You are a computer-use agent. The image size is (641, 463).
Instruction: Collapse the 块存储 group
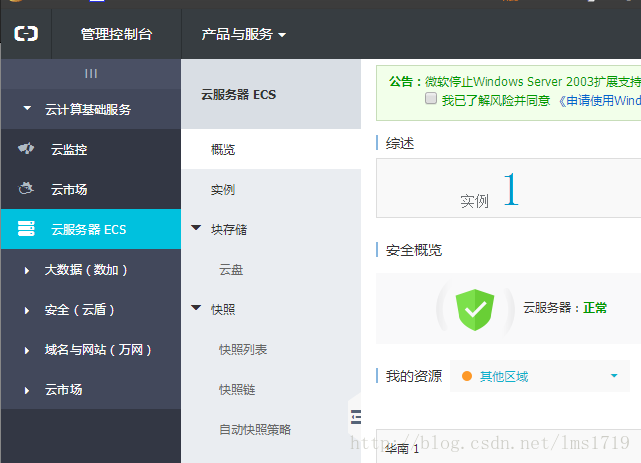(x=196, y=229)
